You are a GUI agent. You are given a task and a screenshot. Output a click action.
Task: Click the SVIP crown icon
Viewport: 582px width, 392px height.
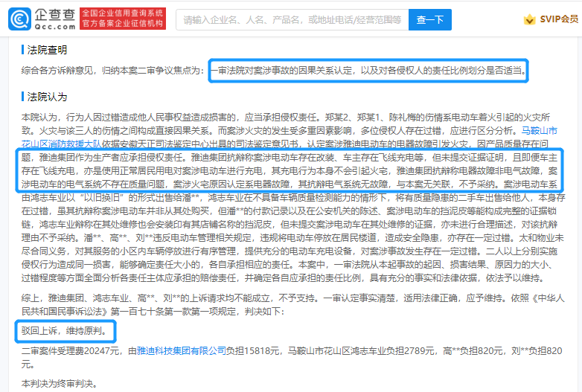[x=530, y=19]
